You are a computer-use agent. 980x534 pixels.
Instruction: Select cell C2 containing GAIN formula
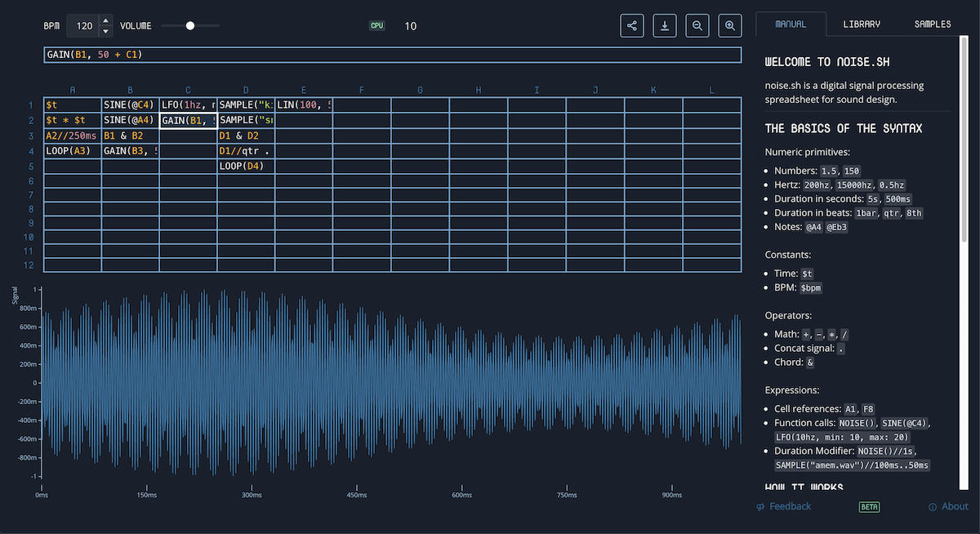pos(188,119)
